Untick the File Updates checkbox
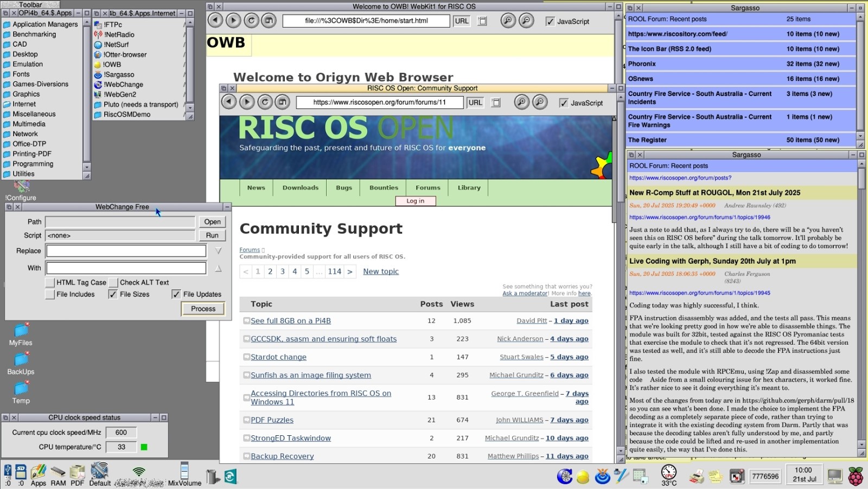This screenshot has width=868, height=489. click(176, 294)
